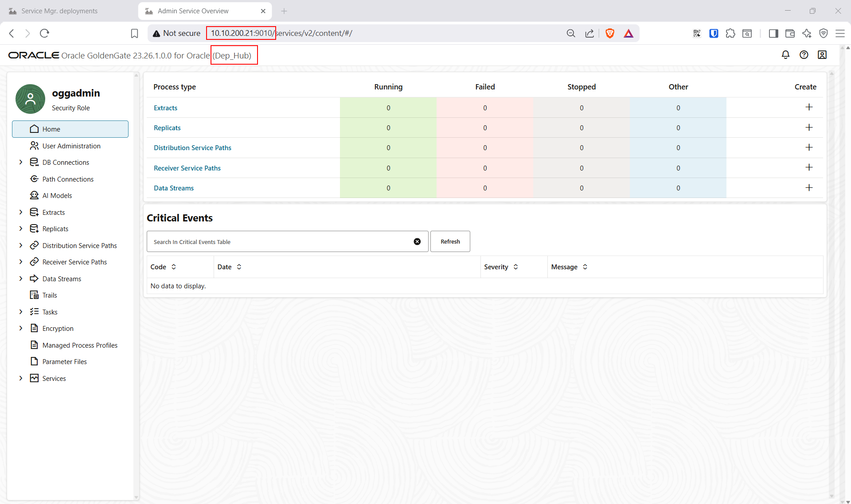Open the Brave Wallet icon
The width and height of the screenshot is (851, 504).
coord(790,33)
